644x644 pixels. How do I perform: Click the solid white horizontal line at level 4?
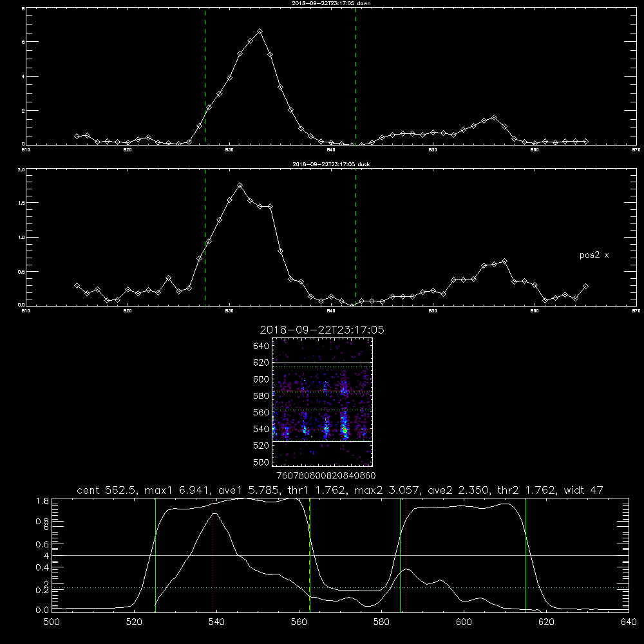pyautogui.click(x=340, y=555)
